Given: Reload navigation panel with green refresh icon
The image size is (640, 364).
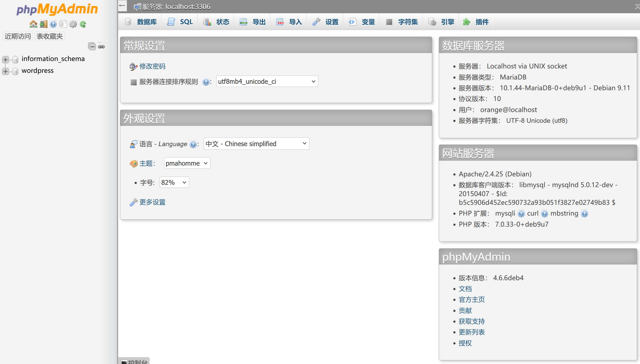Looking at the screenshot, I should click(83, 24).
